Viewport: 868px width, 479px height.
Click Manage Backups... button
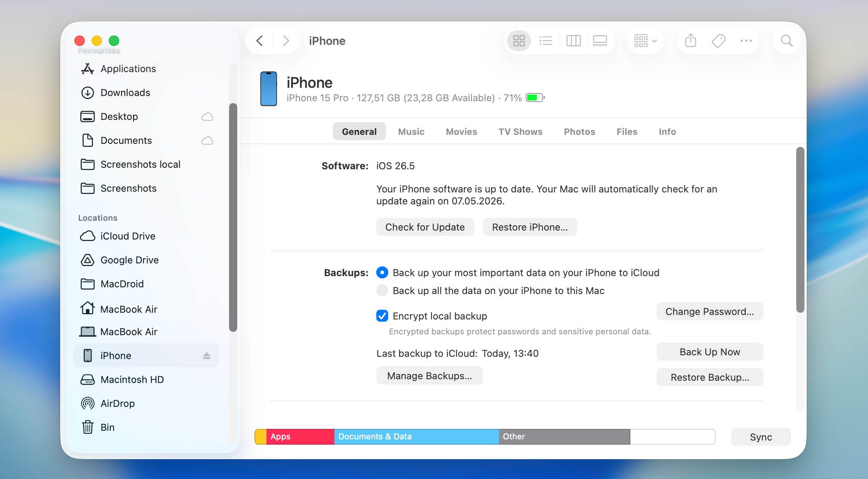429,376
